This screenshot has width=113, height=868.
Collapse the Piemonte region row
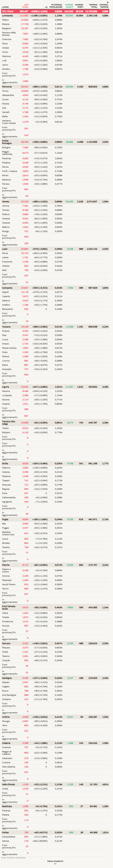point(7,87)
